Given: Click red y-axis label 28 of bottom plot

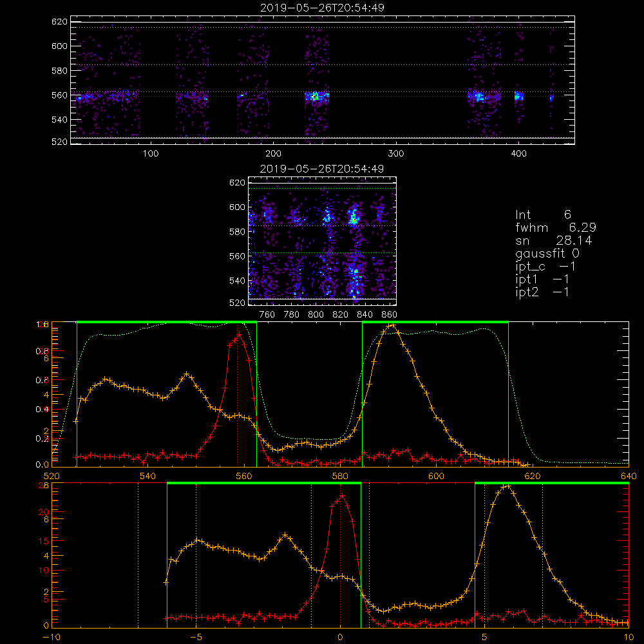Looking at the screenshot, I should click(x=44, y=485).
